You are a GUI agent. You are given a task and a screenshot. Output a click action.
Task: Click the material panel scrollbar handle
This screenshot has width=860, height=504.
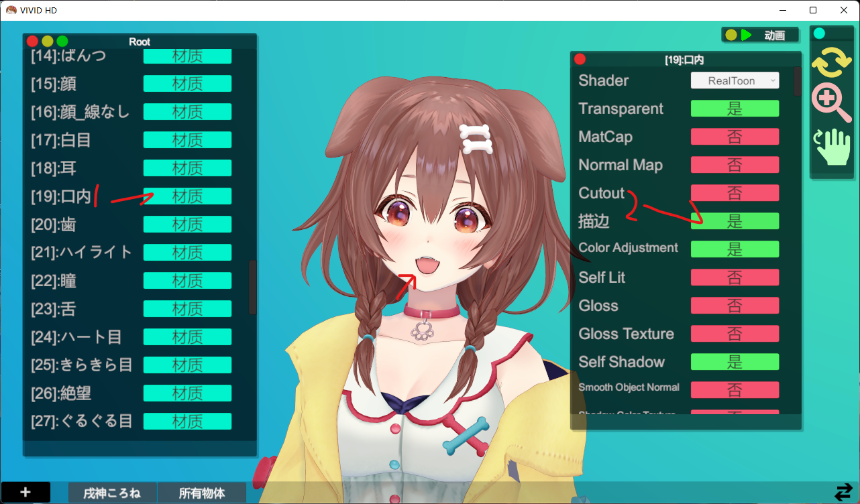798,81
